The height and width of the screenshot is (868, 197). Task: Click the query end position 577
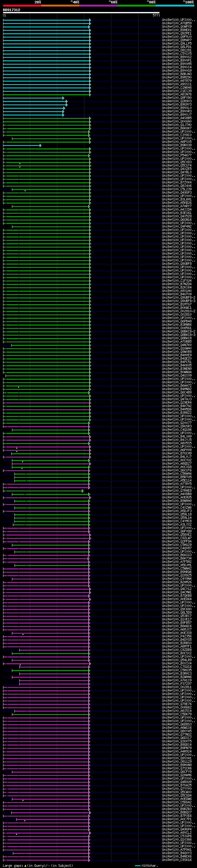pos(155,15)
